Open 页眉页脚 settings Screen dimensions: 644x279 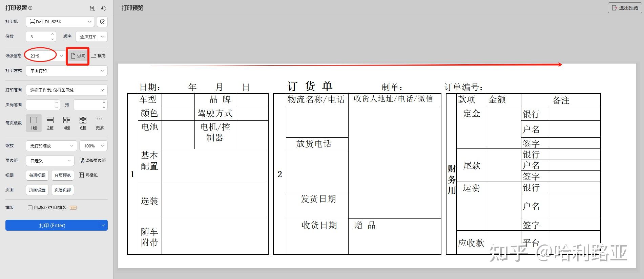[63, 190]
